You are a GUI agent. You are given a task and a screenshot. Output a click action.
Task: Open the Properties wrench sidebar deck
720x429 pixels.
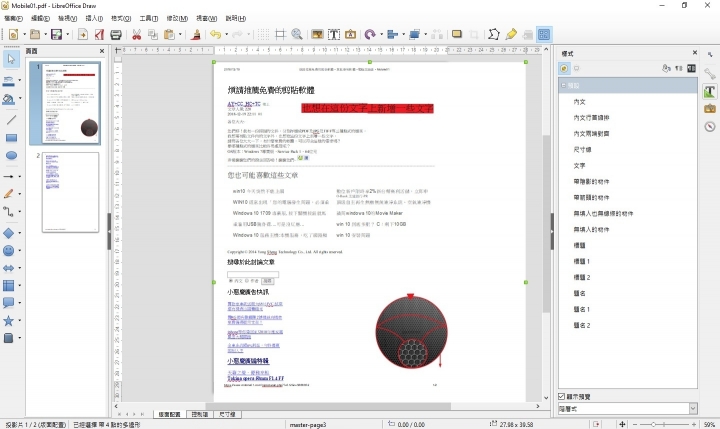pyautogui.click(x=709, y=74)
